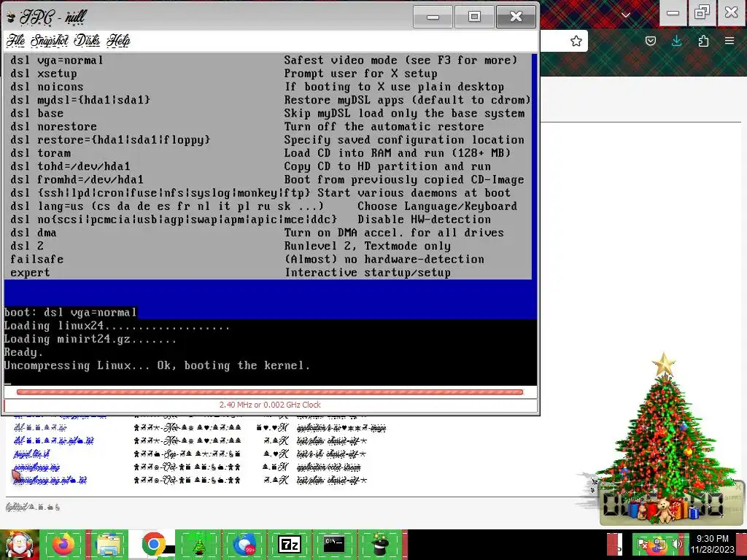Open the pcmciafloppy.img file link
747x560 pixels.
point(37,467)
